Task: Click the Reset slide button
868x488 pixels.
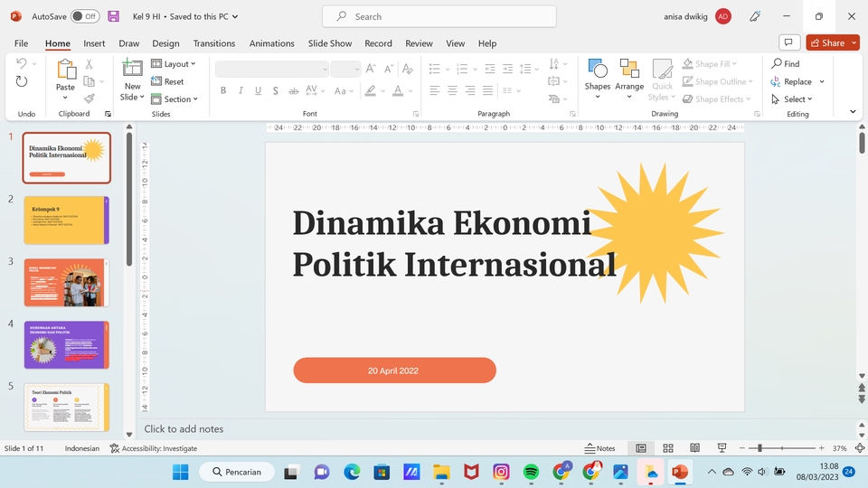Action: pyautogui.click(x=167, y=81)
